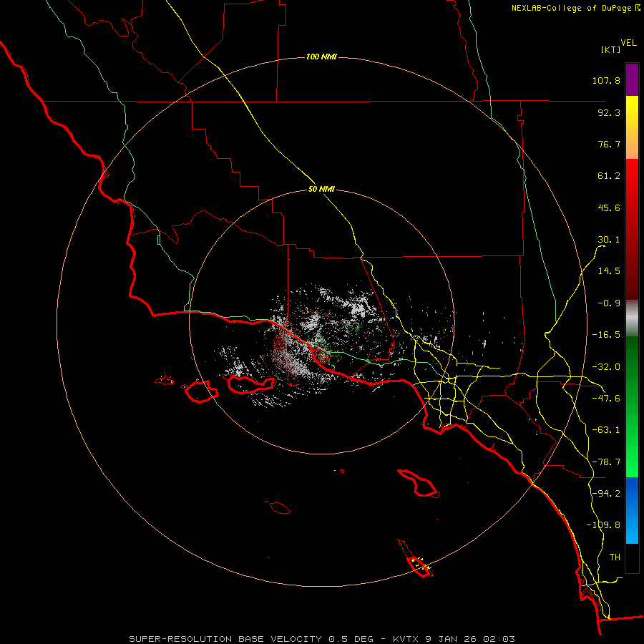Screen dimensions: 644x644
Task: Click the 92.3 legend value
Action: [609, 112]
